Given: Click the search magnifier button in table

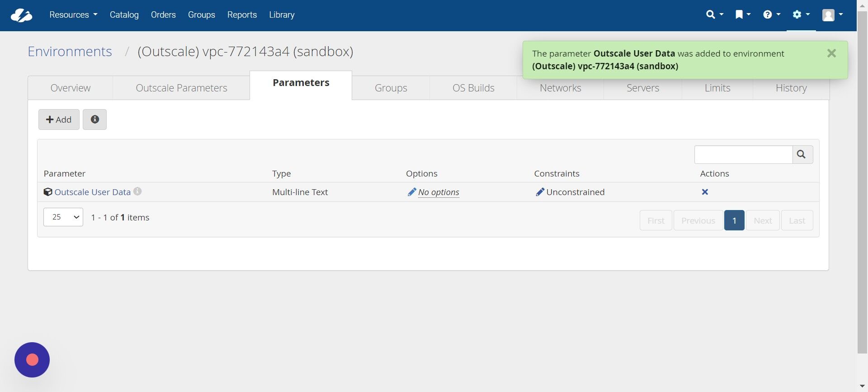Looking at the screenshot, I should point(802,154).
